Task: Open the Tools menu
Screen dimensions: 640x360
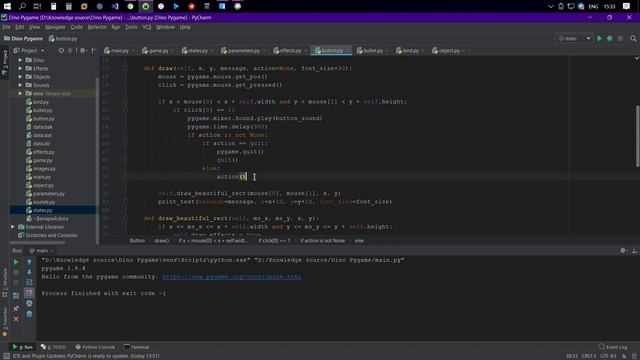Action: coord(131,27)
